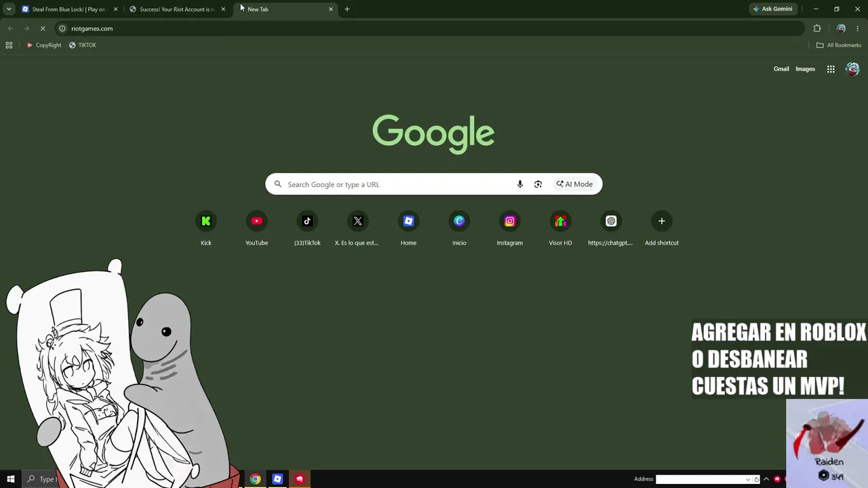Open the chatgpt shortcut icon
868x488 pixels.
tap(611, 221)
